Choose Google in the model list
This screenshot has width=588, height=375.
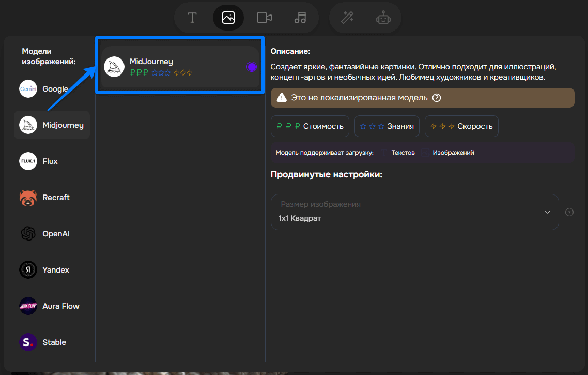click(52, 89)
